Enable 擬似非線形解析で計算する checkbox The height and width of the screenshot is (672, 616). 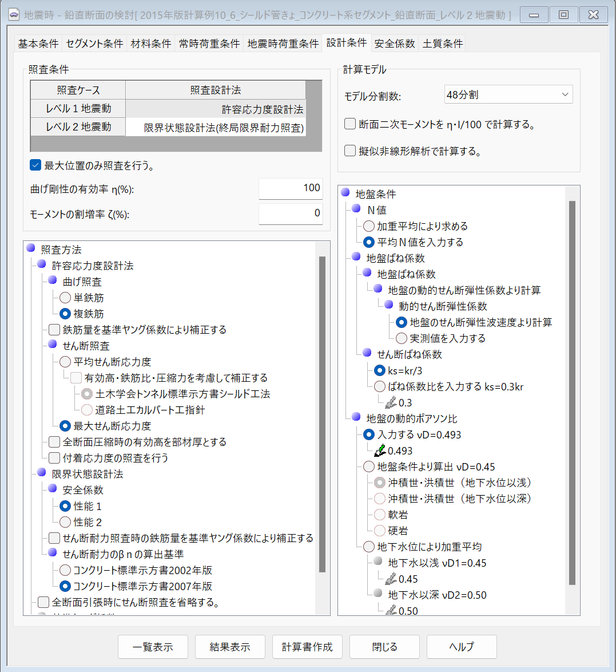pos(350,151)
